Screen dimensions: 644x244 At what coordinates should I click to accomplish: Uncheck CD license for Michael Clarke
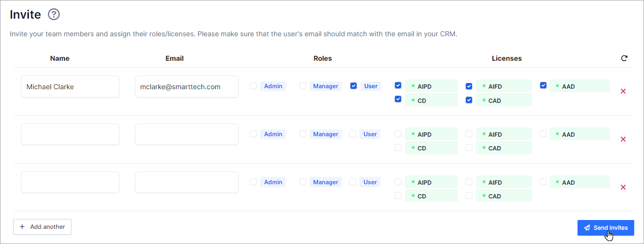click(398, 99)
